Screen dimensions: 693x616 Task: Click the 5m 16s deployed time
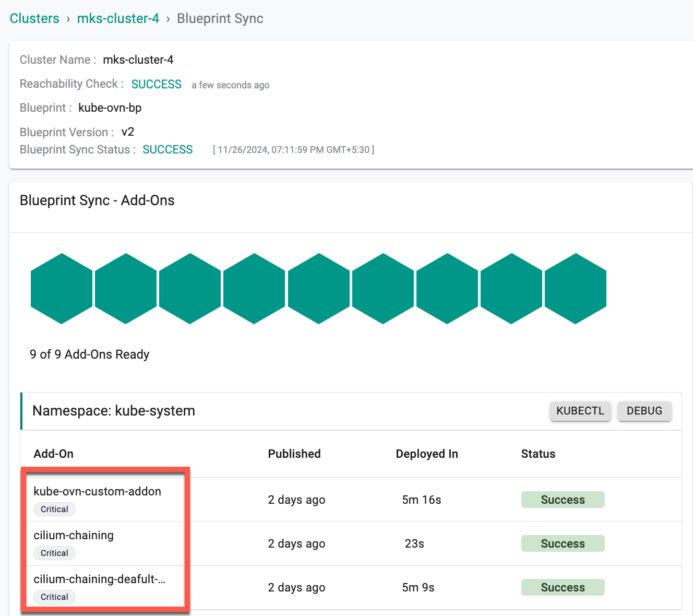[422, 500]
